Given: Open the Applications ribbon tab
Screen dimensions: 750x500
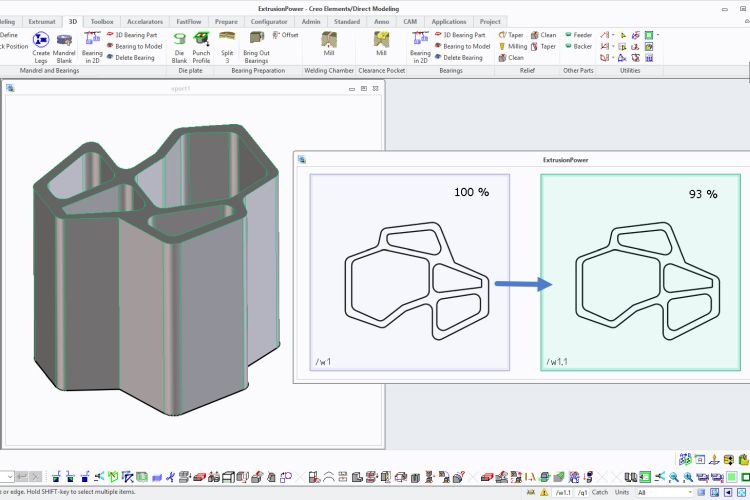Looking at the screenshot, I should click(449, 22).
